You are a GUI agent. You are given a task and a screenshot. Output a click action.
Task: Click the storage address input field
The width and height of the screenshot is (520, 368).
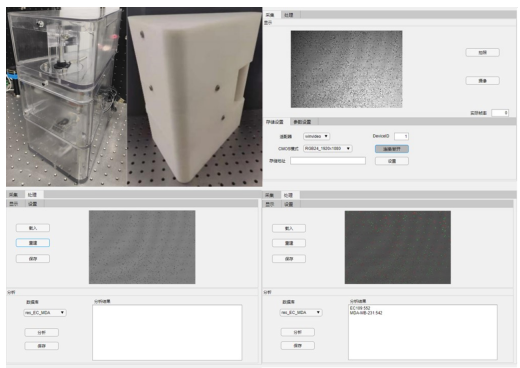pos(328,161)
